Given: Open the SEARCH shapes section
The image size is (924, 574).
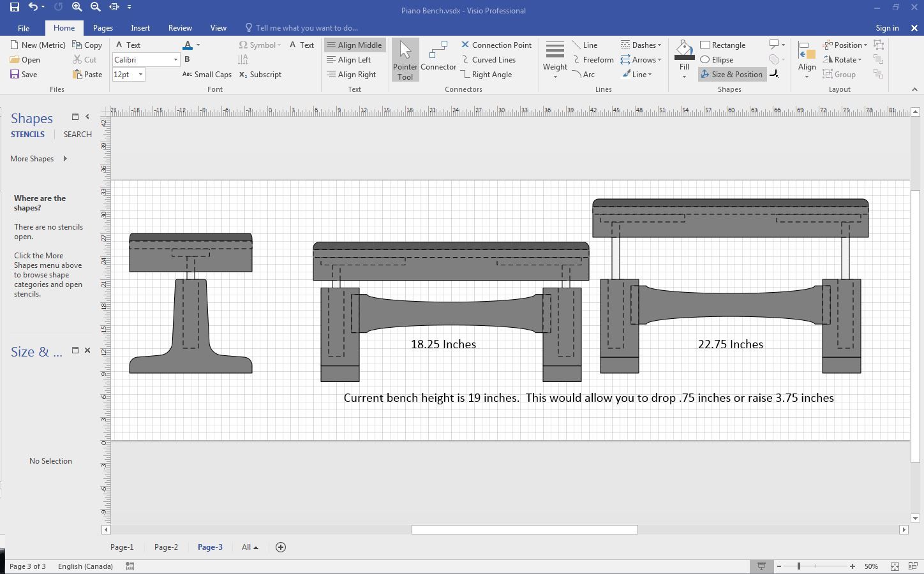Looking at the screenshot, I should 78,135.
